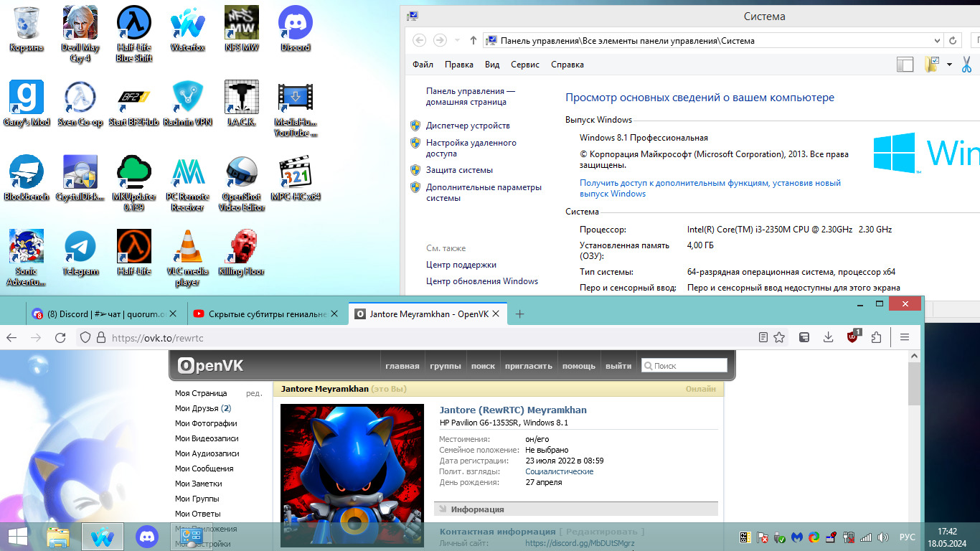Open the recent locations dropdown arrow

pos(458,41)
